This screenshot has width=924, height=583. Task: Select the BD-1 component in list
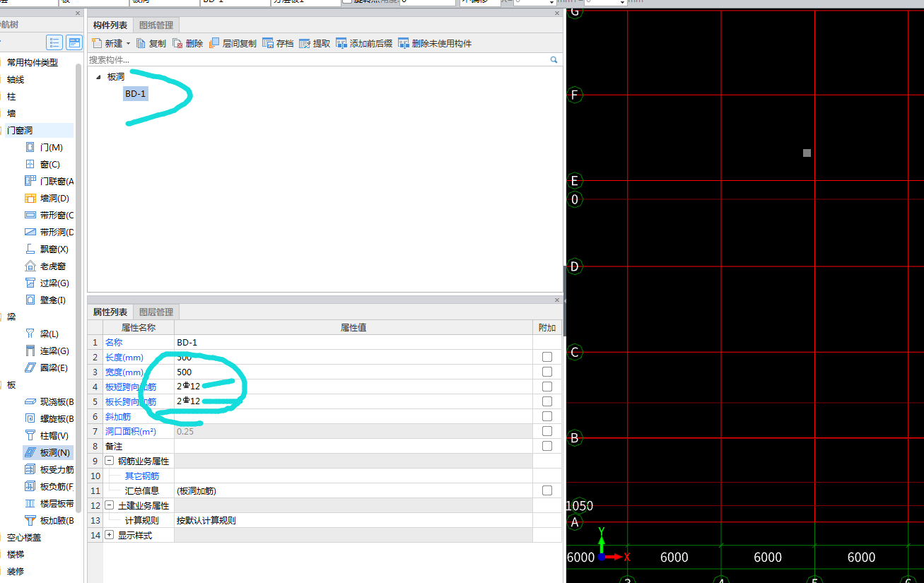tap(136, 93)
